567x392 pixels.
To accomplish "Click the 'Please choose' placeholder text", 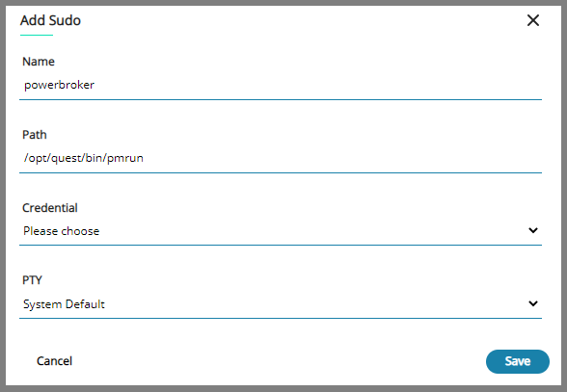I will coord(61,231).
